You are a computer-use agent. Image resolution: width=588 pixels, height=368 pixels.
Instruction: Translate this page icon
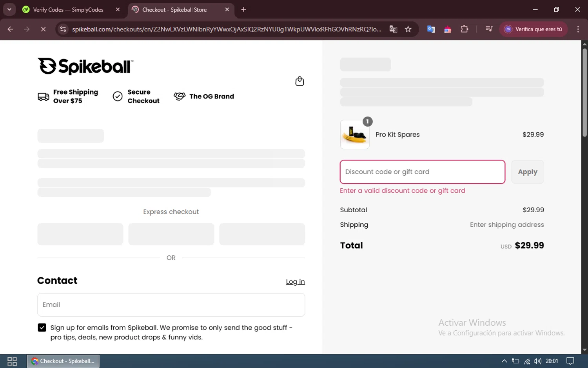point(393,29)
